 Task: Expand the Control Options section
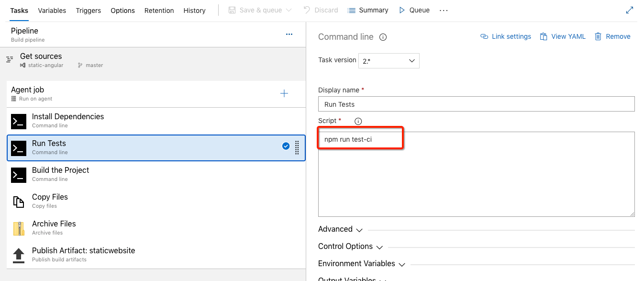pos(350,247)
